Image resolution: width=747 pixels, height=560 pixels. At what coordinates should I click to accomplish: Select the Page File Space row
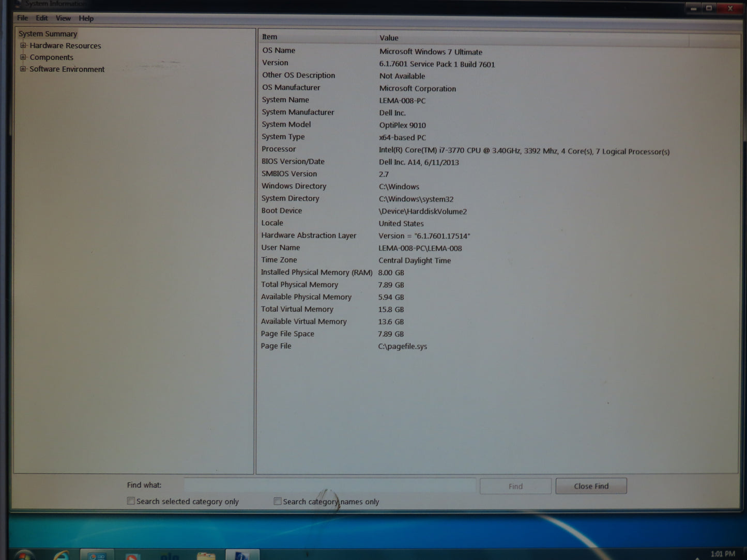click(287, 334)
